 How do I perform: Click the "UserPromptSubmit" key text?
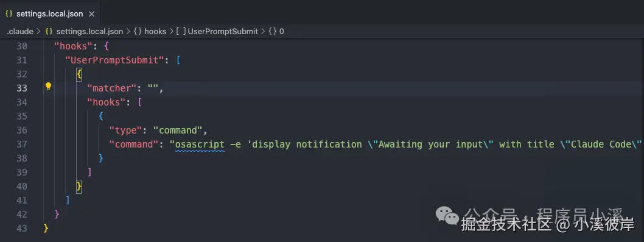[x=114, y=60]
